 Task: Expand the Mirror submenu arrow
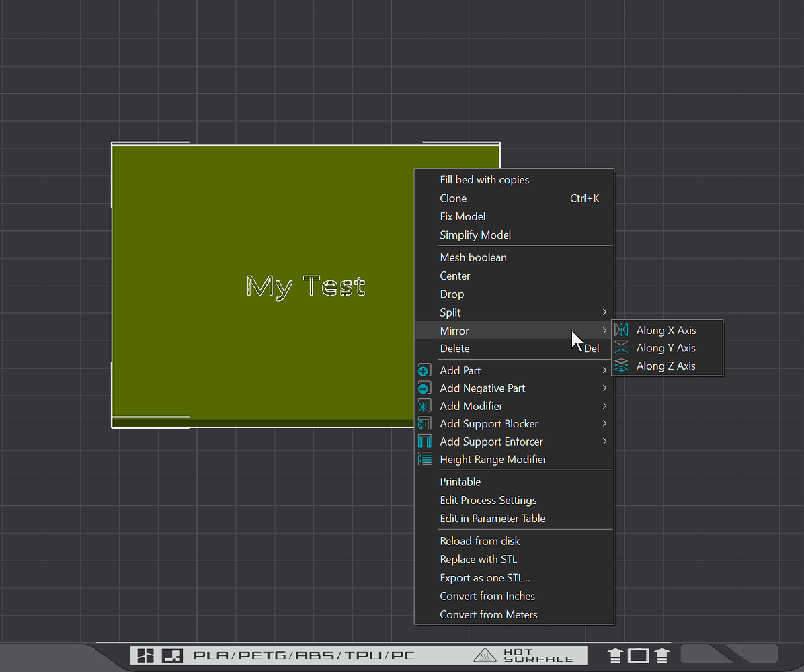pyautogui.click(x=604, y=331)
